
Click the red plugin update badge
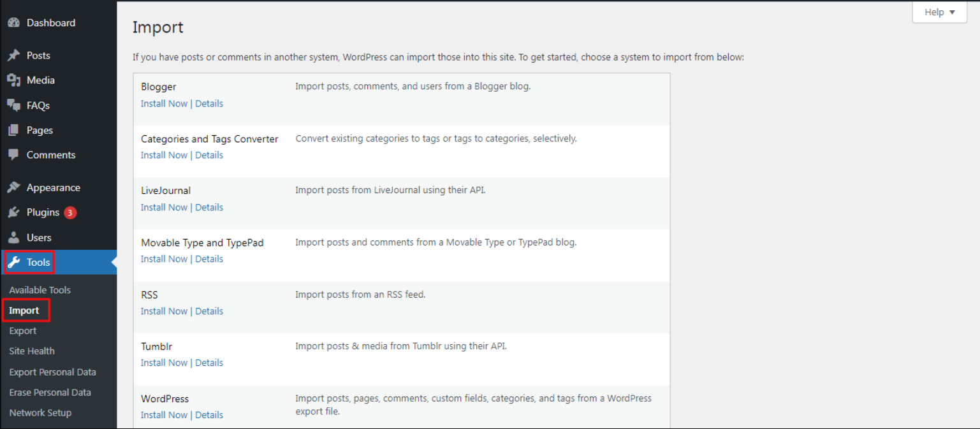tap(70, 212)
